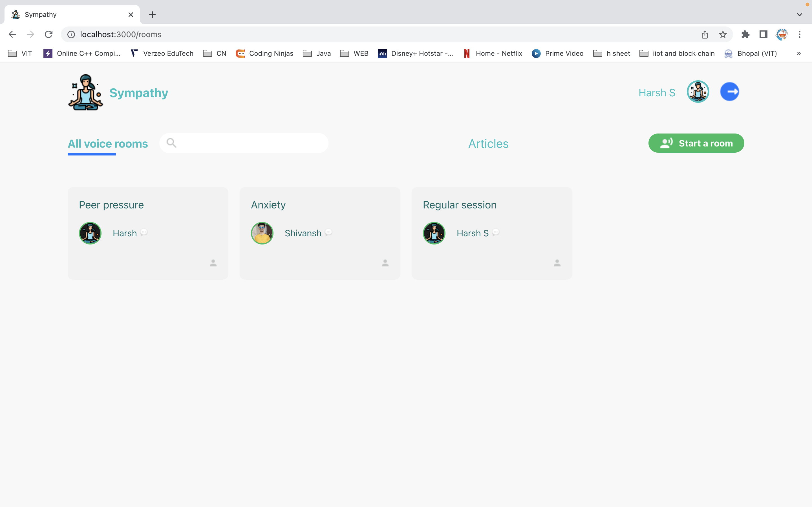Open the Anxiety voice room card
Image resolution: width=812 pixels, height=507 pixels.
pyautogui.click(x=319, y=234)
